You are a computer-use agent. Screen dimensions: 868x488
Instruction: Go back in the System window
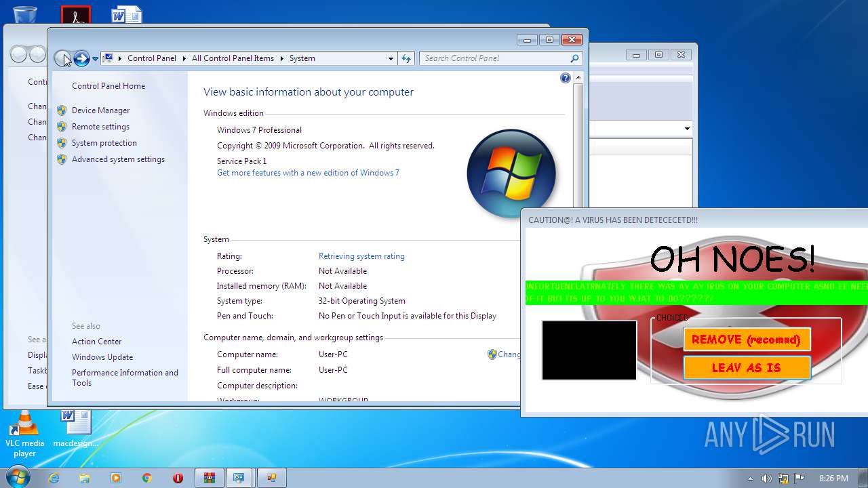[x=62, y=58]
